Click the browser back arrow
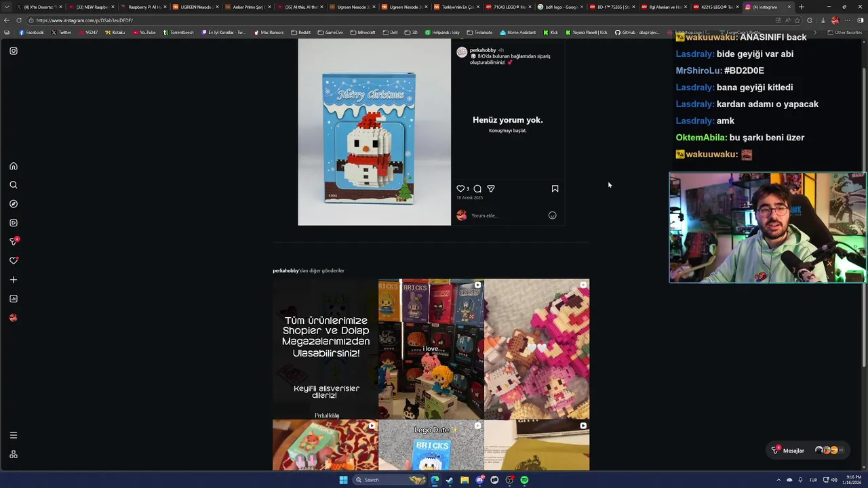Viewport: 868px width, 488px height. 7,20
